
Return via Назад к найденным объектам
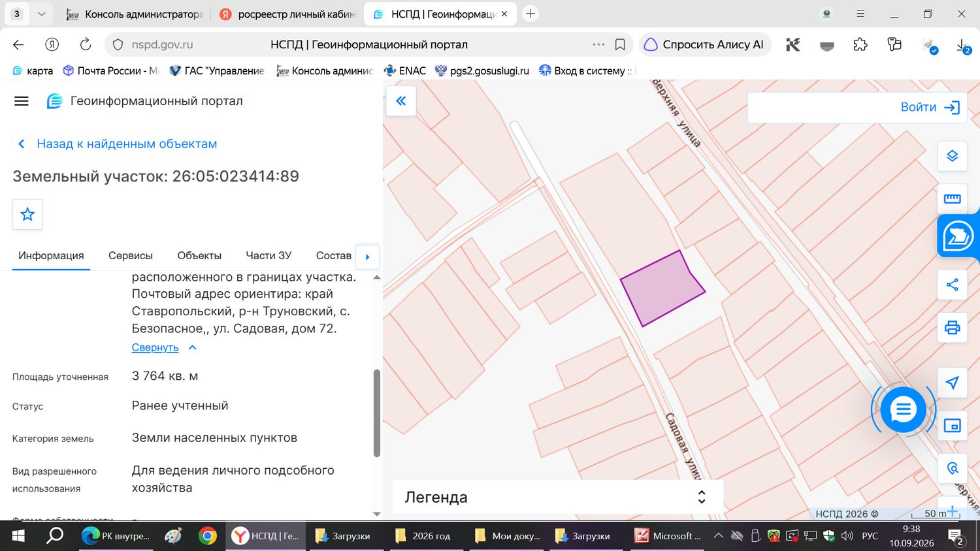pyautogui.click(x=118, y=144)
